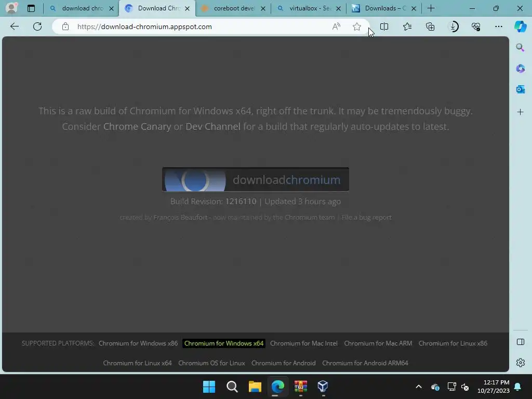The width and height of the screenshot is (532, 399).
Task: Open muted volume tray icon
Action: [465, 387]
